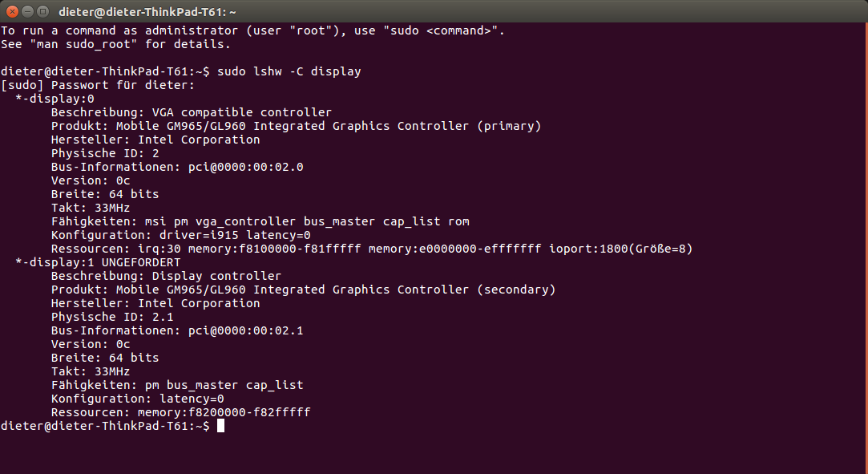
Task: Click 'VGA compatible controller' description text
Action: [242, 112]
